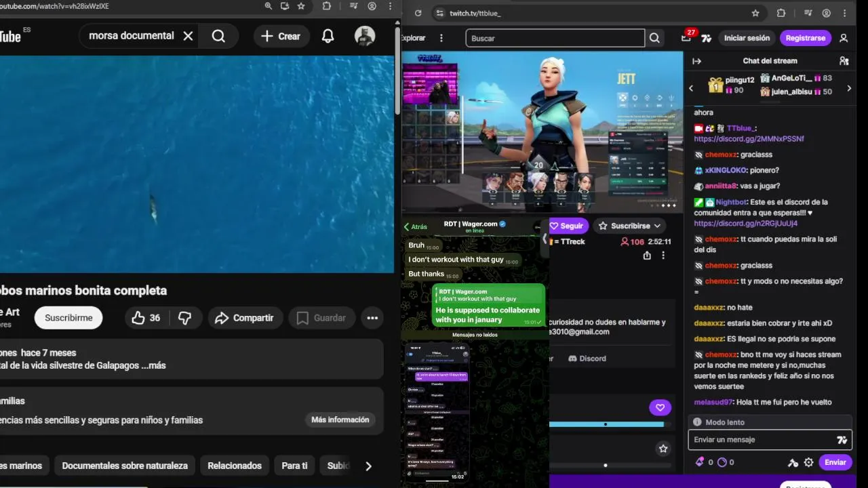Open the discord.gg/2MMNxPSSNf link
The height and width of the screenshot is (488, 868).
pyautogui.click(x=749, y=139)
